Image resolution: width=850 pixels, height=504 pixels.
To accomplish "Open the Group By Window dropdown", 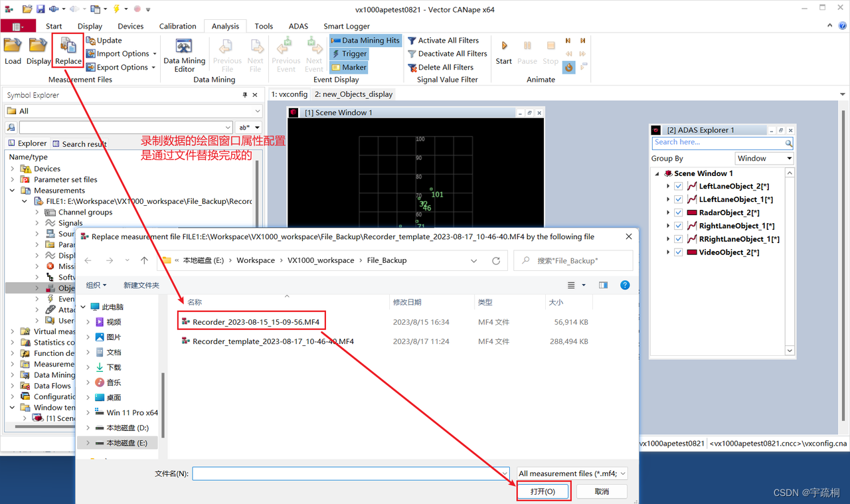I will tap(764, 159).
